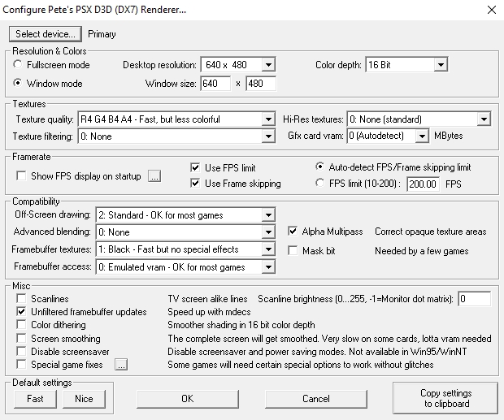Open the Off-Screen drawing dropdown

point(185,215)
